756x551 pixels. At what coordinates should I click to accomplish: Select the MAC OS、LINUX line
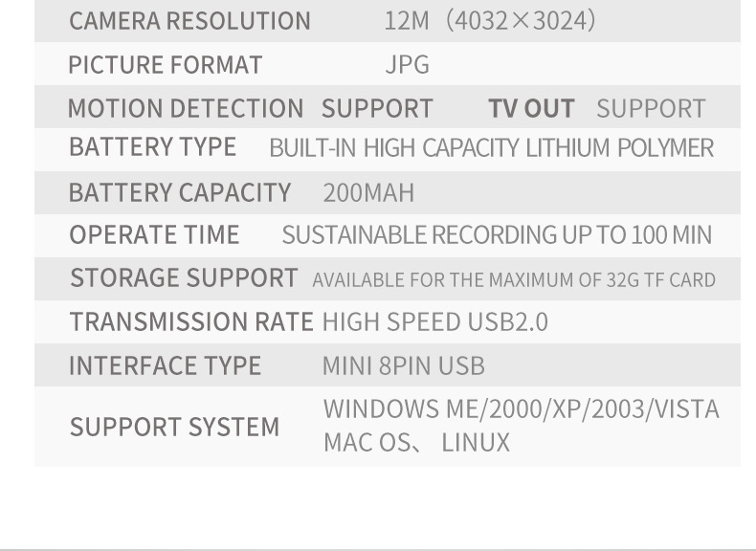coord(416,443)
